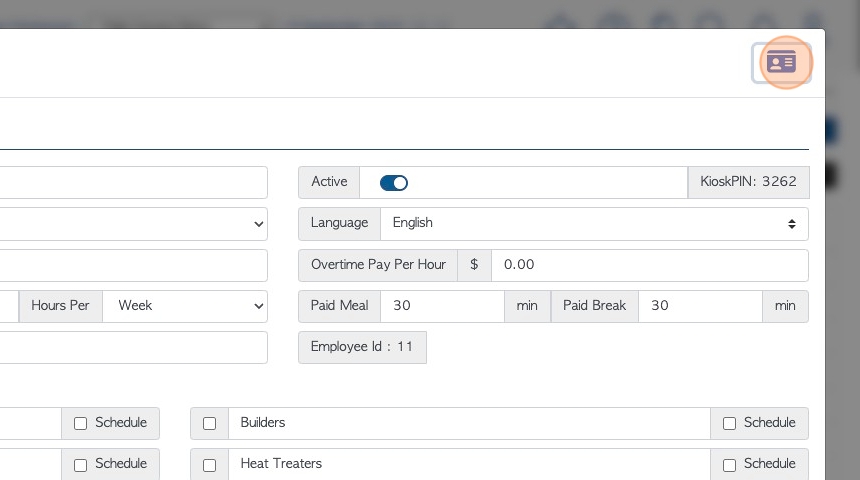Click the KioskPIN 3262 label
The height and width of the screenshot is (480, 860).
[x=748, y=182]
